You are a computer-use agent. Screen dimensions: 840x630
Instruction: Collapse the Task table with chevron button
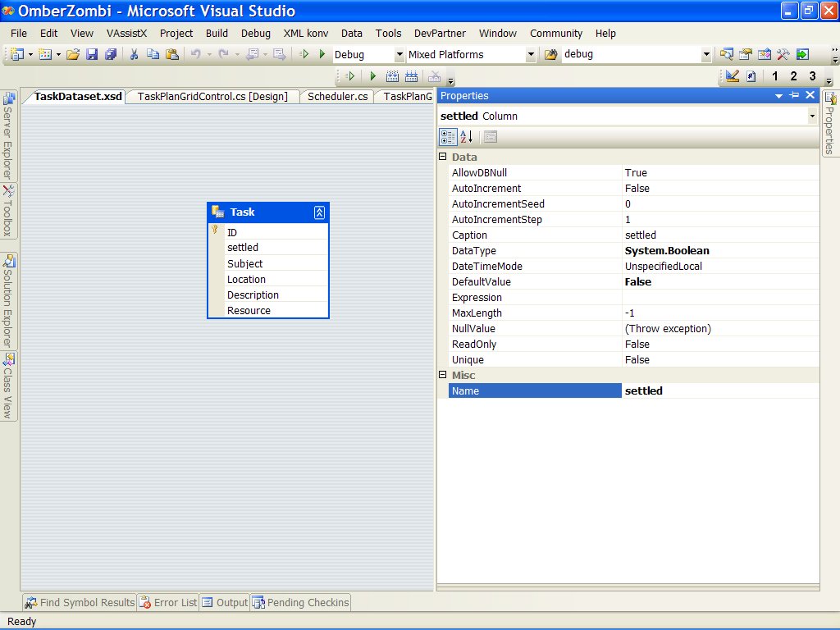click(319, 212)
